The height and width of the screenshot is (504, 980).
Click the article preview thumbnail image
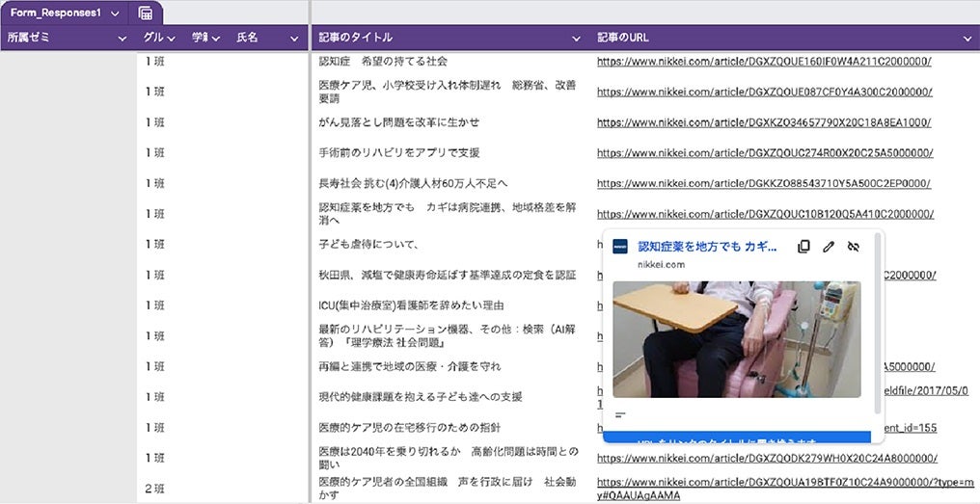pos(736,339)
